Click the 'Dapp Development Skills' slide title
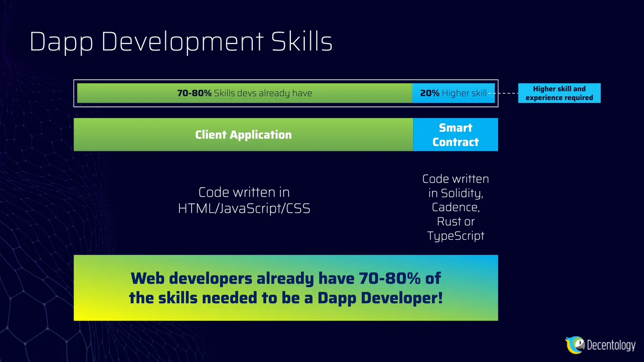 pyautogui.click(x=181, y=41)
